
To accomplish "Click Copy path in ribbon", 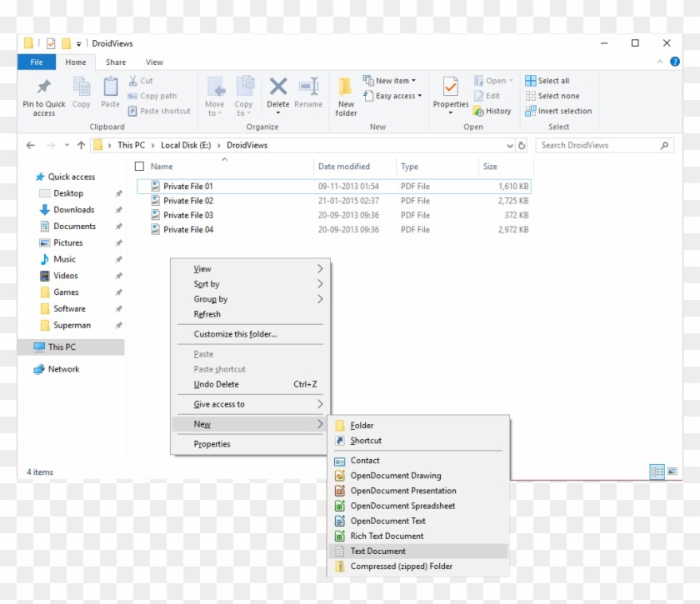I will (152, 96).
